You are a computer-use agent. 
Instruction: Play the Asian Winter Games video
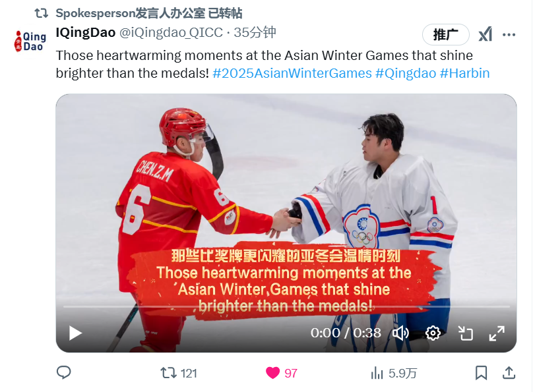[x=75, y=333]
